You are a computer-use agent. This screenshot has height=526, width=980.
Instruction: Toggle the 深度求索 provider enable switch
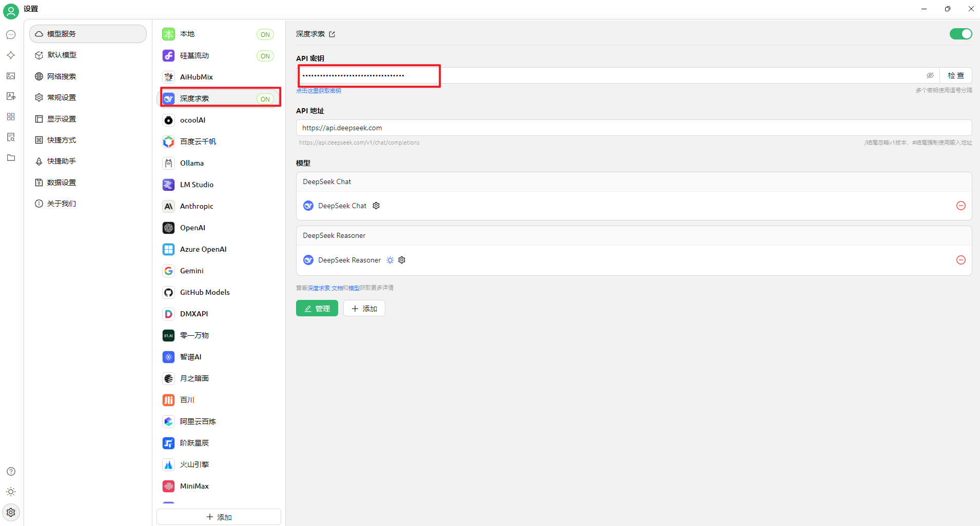[961, 34]
